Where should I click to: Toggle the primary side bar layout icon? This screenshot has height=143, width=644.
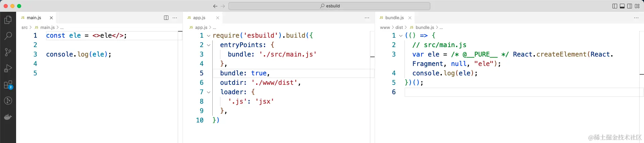click(x=614, y=6)
